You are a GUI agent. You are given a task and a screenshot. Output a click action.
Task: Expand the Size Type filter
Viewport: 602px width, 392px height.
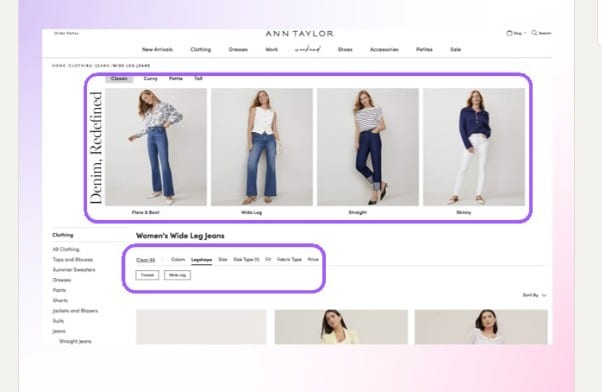pyautogui.click(x=246, y=260)
